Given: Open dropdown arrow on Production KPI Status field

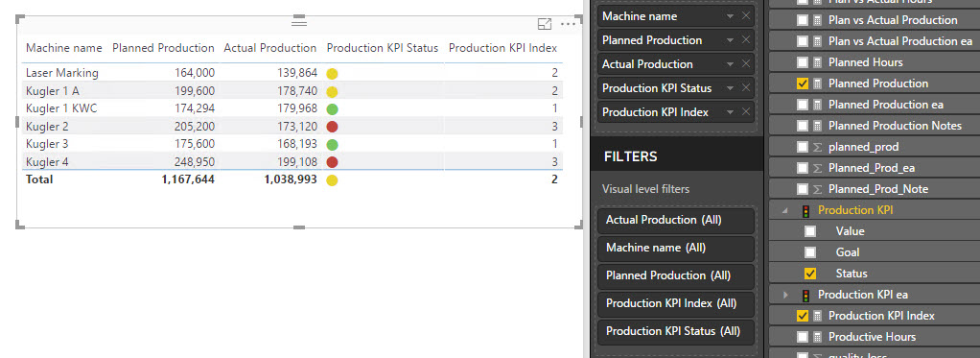Looking at the screenshot, I should (x=730, y=89).
